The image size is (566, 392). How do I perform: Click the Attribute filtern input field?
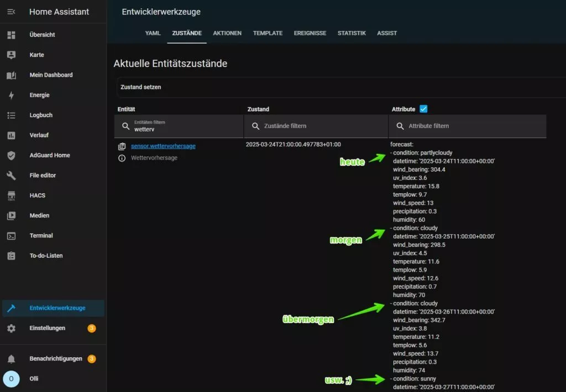click(473, 126)
